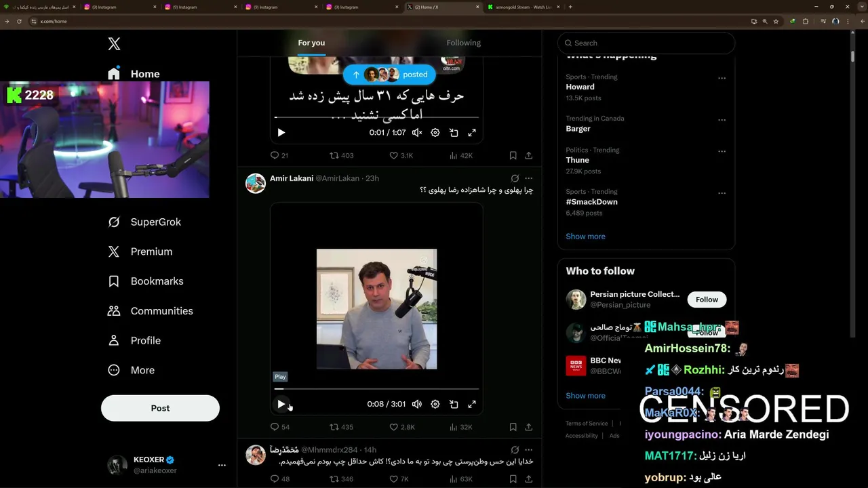Click the white Post button
Viewport: 868px width, 488px height.
[x=160, y=408]
